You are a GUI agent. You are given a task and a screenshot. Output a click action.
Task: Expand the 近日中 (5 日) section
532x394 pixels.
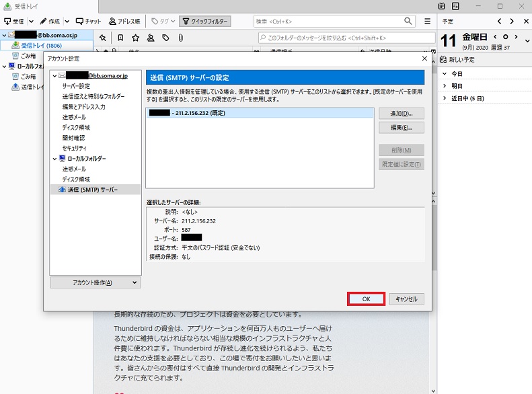[x=445, y=98]
